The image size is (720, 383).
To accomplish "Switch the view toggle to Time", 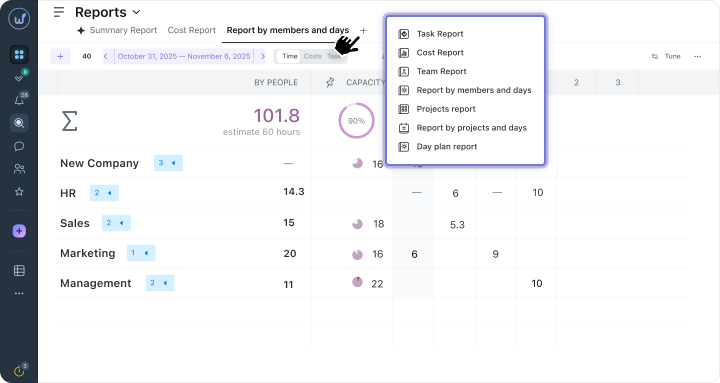I will click(289, 56).
